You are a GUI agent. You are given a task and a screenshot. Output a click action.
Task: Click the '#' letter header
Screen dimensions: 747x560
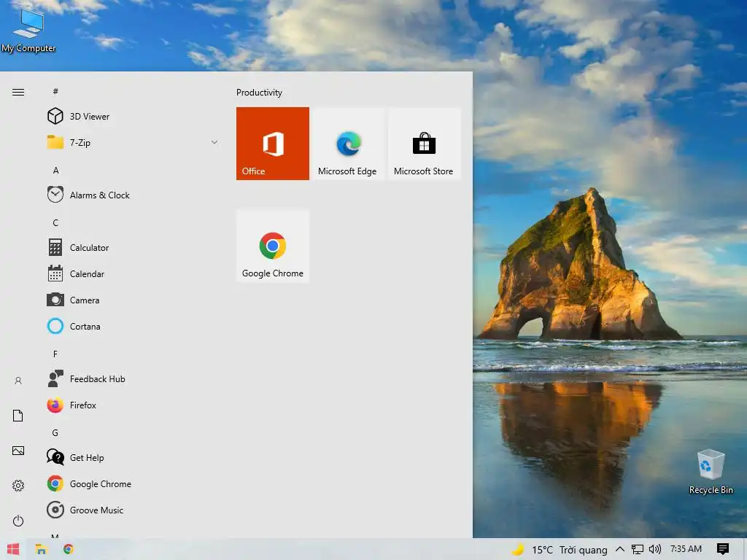tap(55, 91)
